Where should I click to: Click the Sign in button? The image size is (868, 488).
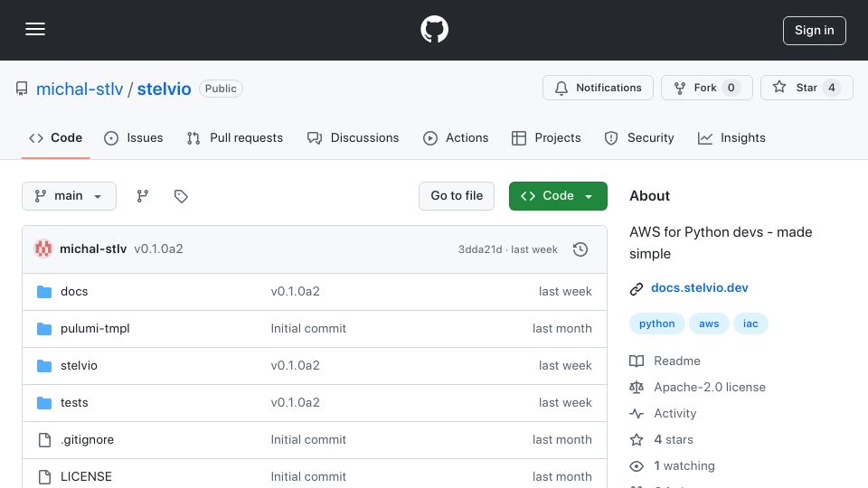point(815,31)
